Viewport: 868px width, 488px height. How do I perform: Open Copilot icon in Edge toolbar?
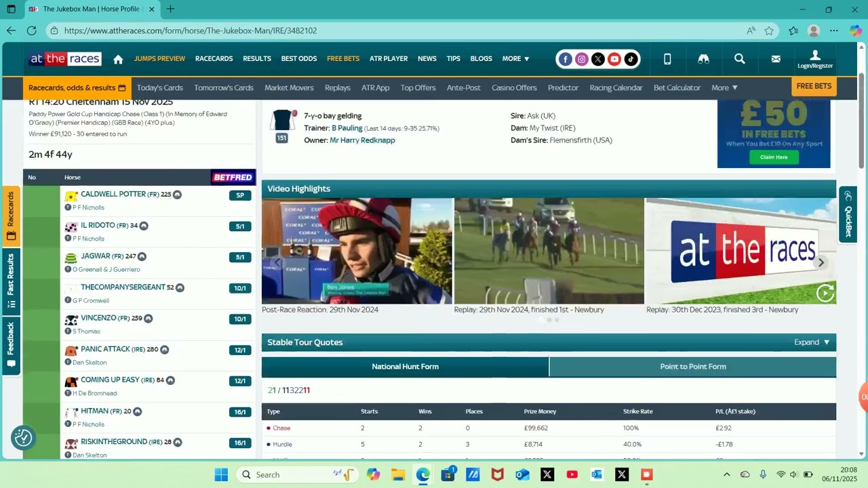point(855,30)
